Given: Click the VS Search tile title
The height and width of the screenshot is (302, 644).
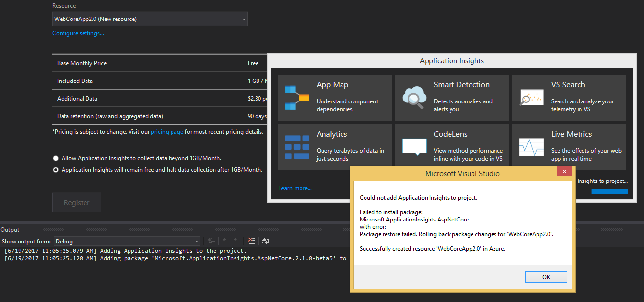Looking at the screenshot, I should 568,85.
